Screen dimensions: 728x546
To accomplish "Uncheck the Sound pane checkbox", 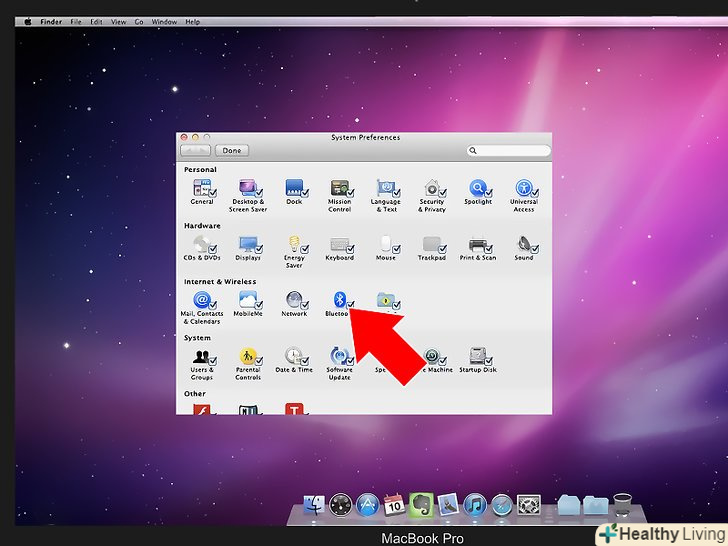I will [x=533, y=249].
